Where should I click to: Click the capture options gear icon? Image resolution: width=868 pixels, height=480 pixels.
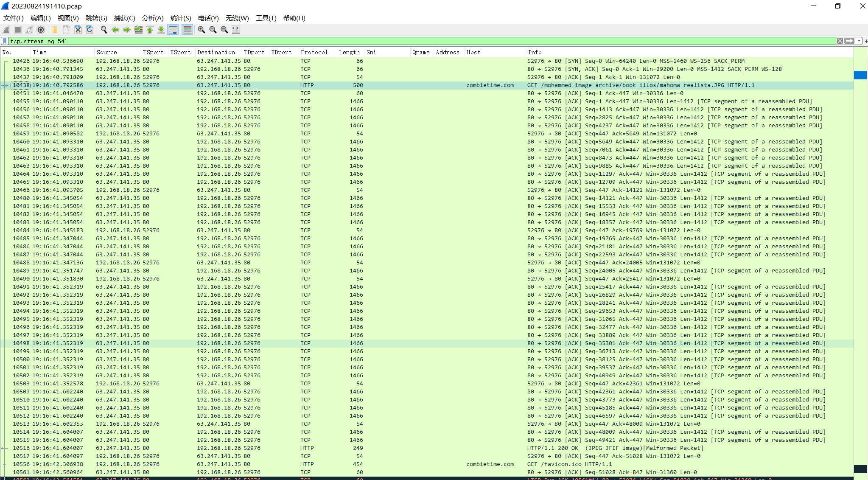(x=41, y=30)
